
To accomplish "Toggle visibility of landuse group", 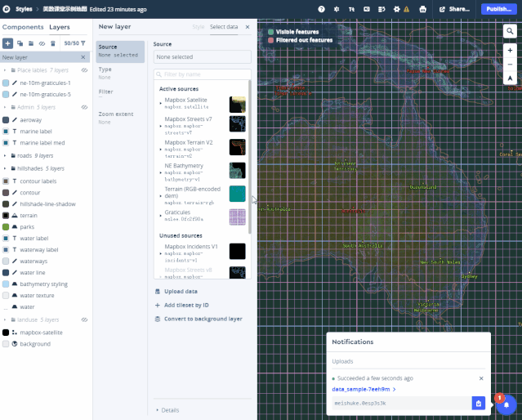I will coord(85,319).
